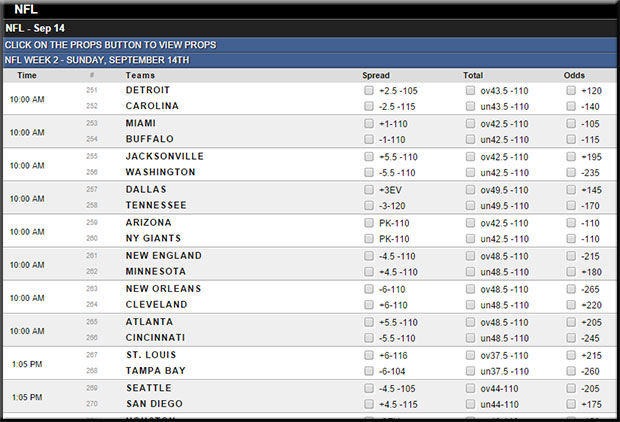620x422 pixels.
Task: Click NFL Week 2 Sunday September 14th banner
Action: tap(310, 60)
